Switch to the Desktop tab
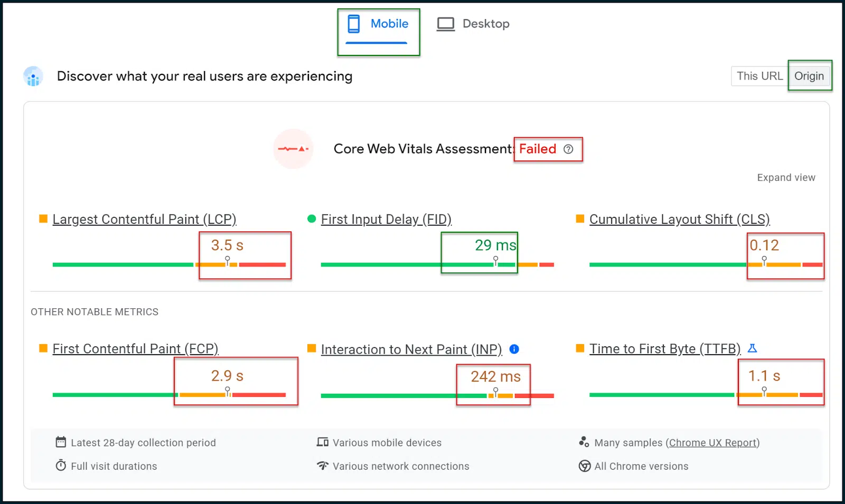The image size is (845, 504). tap(473, 24)
